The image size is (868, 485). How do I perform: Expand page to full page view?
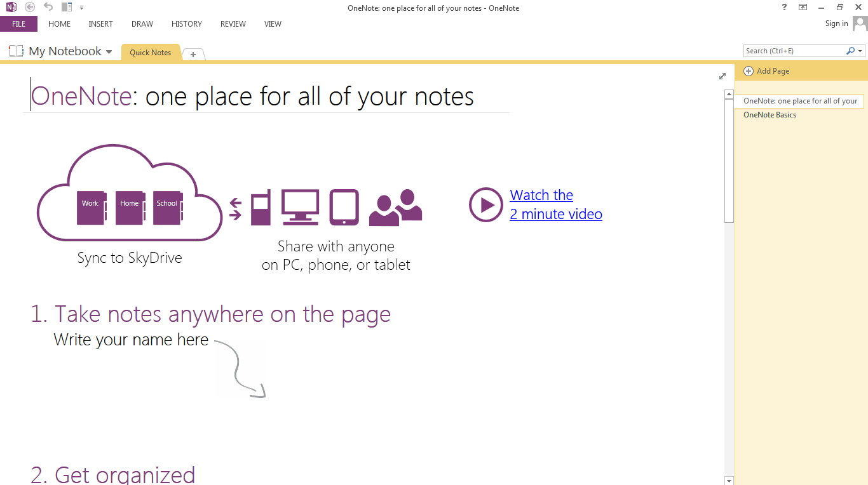(x=722, y=76)
